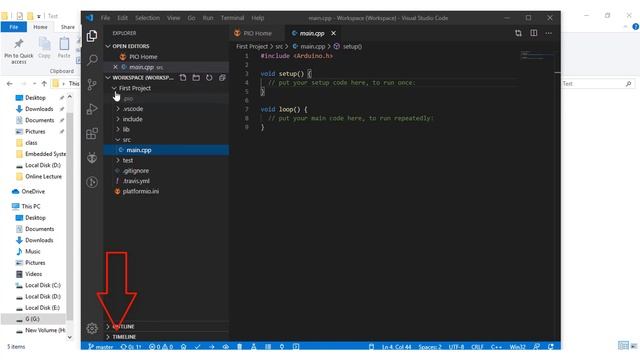
Task: Click the File Explorer search box
Action: [x=598, y=84]
